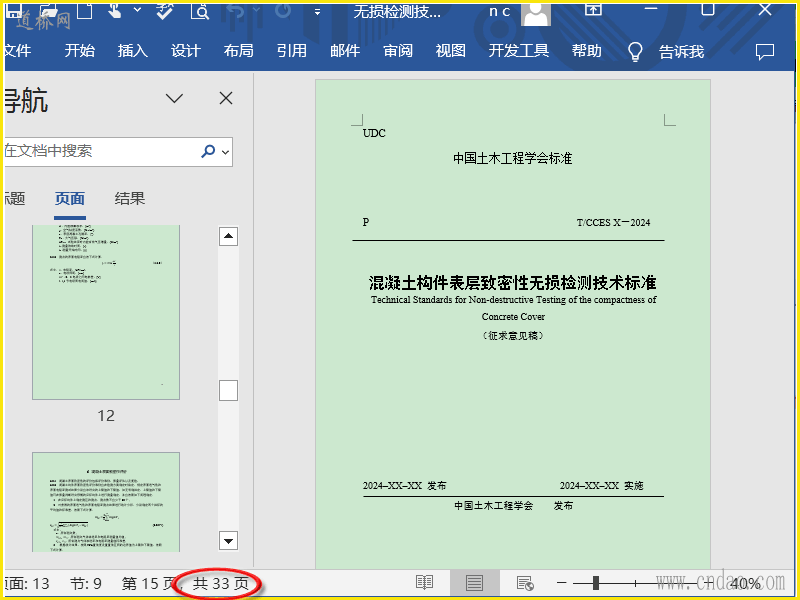Select the page 13 thumbnail below page 12

pyautogui.click(x=106, y=502)
